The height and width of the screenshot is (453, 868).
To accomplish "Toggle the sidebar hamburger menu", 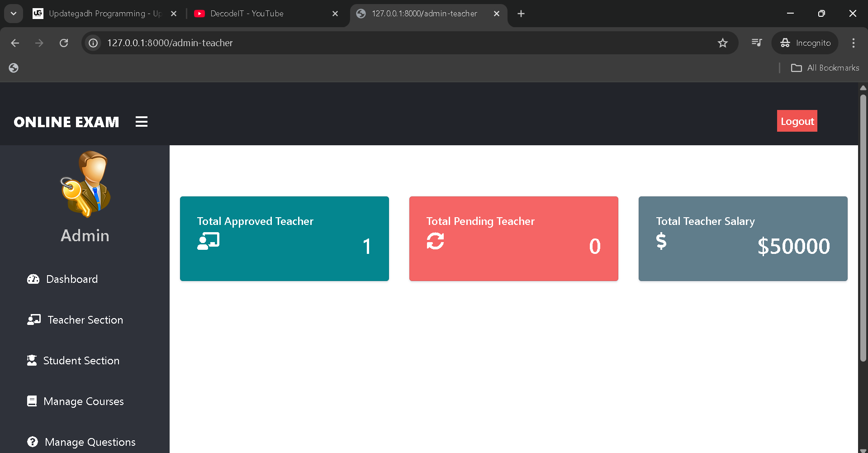I will pos(142,122).
